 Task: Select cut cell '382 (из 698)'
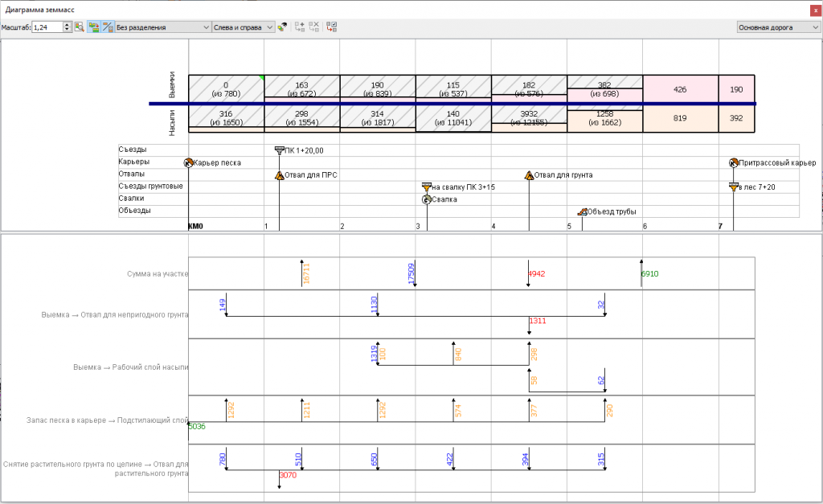604,89
